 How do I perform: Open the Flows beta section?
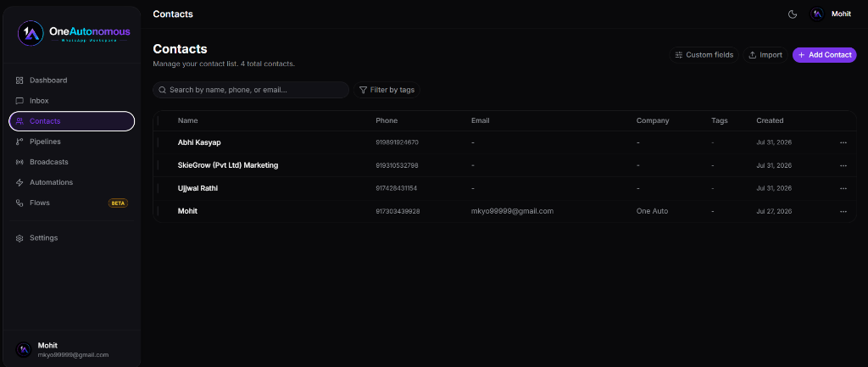pyautogui.click(x=72, y=203)
